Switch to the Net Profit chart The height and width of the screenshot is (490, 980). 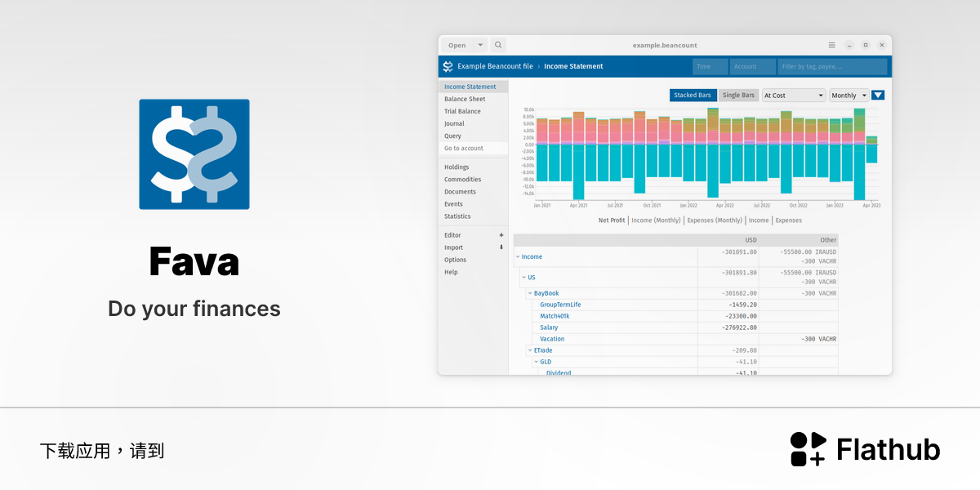click(x=612, y=220)
